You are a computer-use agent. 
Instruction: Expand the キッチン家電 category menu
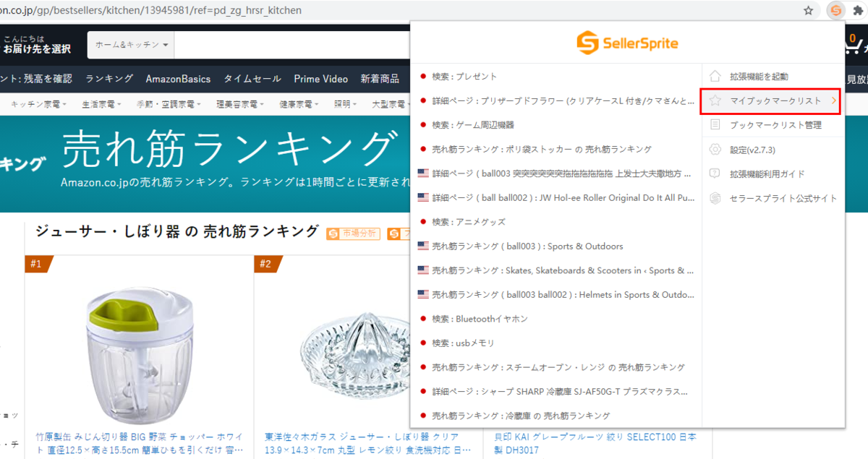38,104
